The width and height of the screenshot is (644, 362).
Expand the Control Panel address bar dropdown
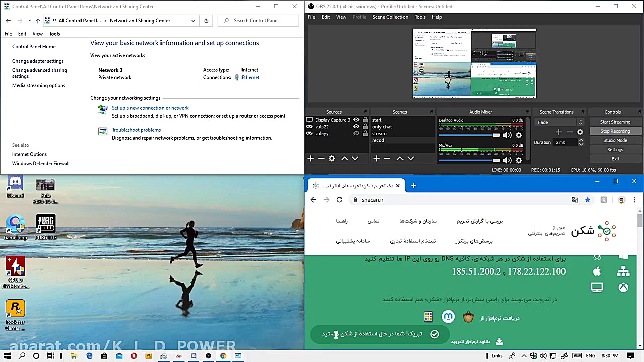point(193,21)
